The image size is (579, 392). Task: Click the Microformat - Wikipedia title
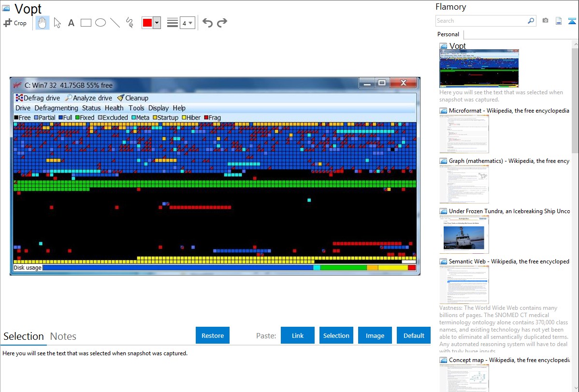pos(509,111)
